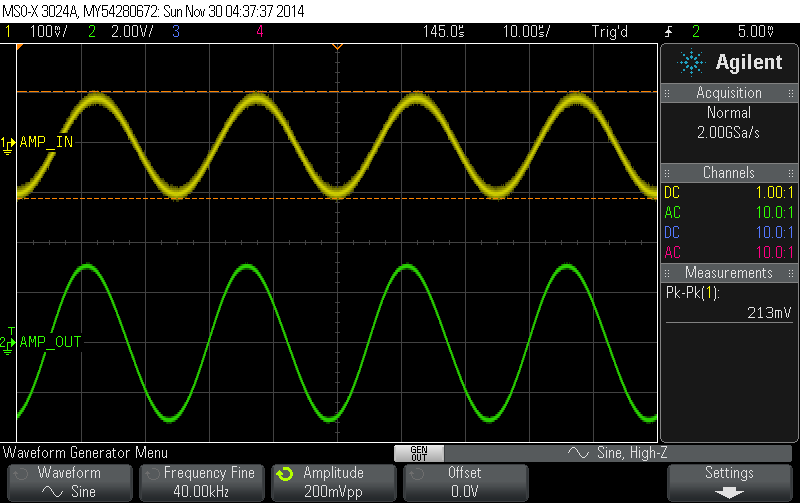Open the Settings softkey menu
Screen dimensions: 800x503
[x=730, y=483]
